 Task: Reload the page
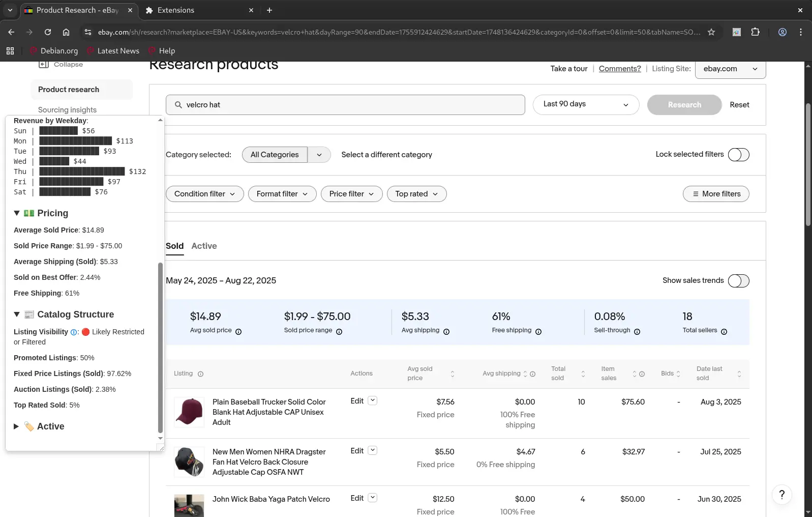[x=48, y=32]
